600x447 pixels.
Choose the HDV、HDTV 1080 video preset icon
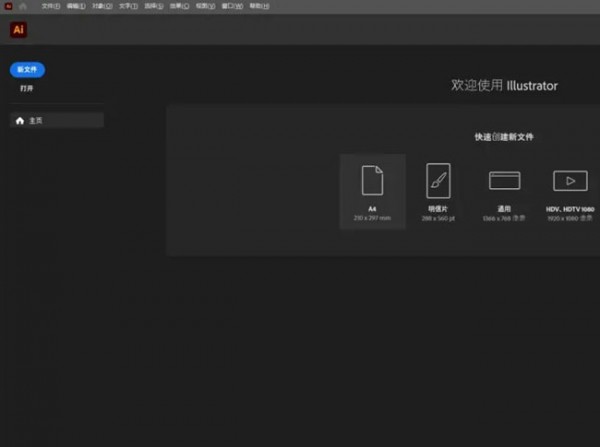[570, 181]
